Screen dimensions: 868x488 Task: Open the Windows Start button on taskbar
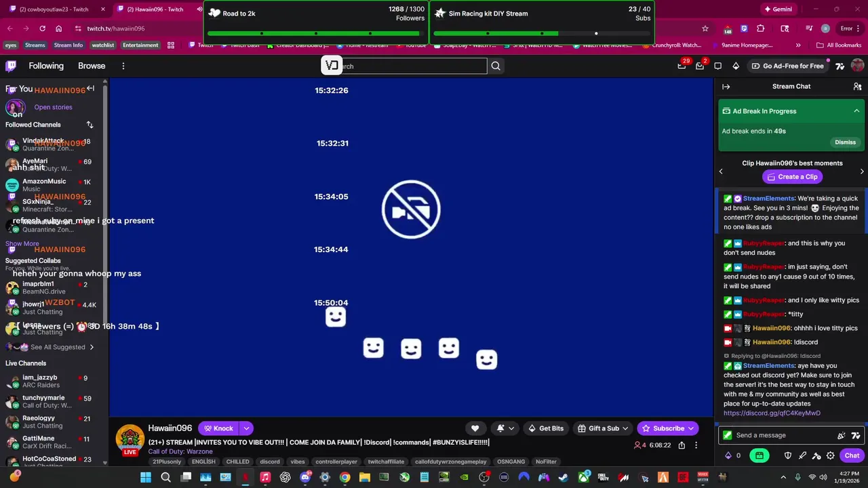coord(146,477)
